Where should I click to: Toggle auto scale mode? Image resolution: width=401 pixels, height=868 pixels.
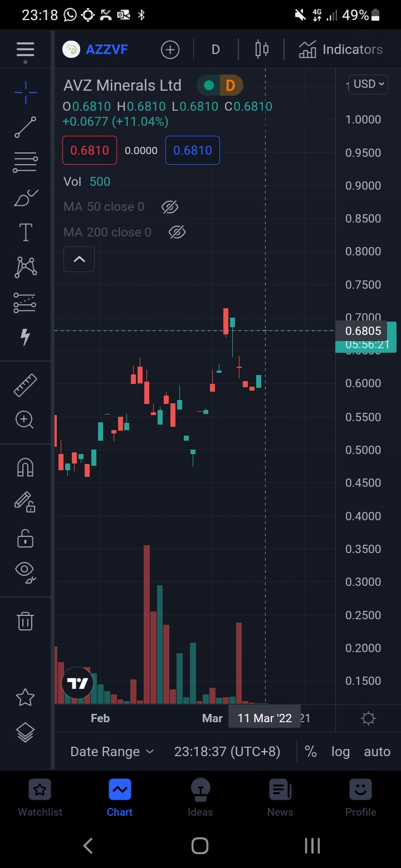coord(377,752)
